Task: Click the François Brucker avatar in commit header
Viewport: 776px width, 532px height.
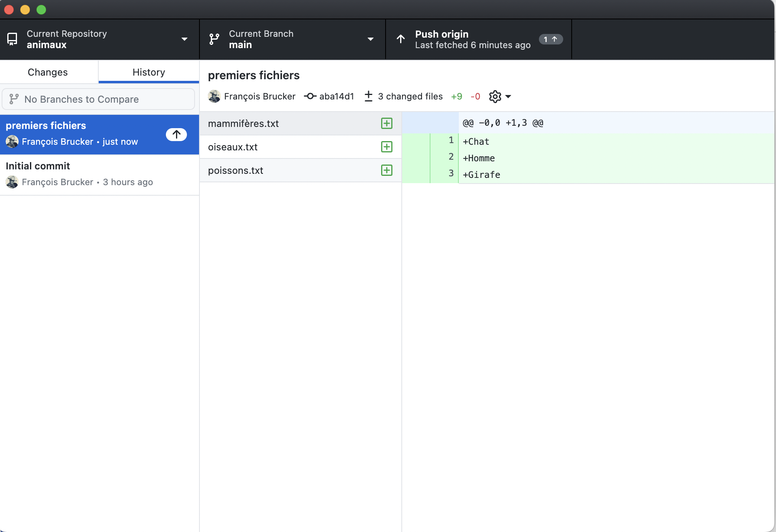Action: (214, 96)
